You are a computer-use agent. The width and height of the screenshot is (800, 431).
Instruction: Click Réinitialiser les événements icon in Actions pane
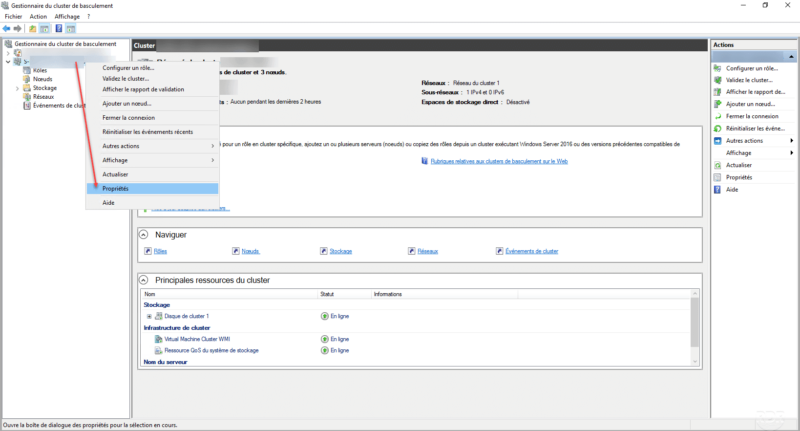coord(717,129)
